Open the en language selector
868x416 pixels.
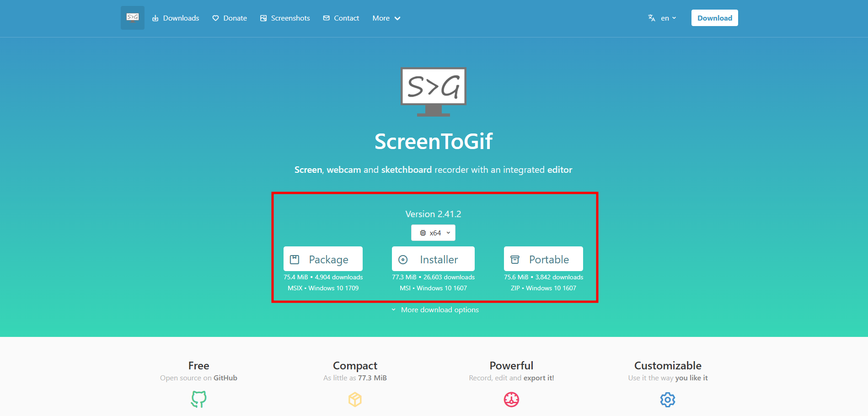click(668, 18)
